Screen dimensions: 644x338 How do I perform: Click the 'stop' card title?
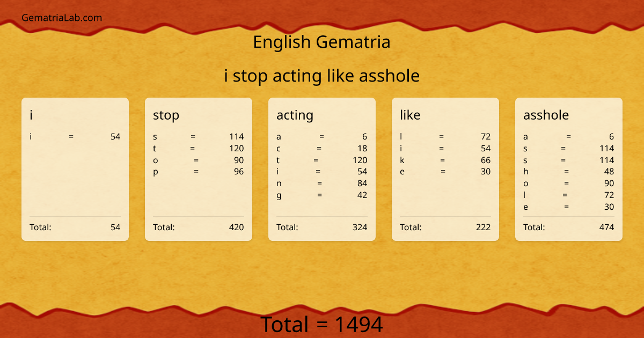pyautogui.click(x=165, y=115)
